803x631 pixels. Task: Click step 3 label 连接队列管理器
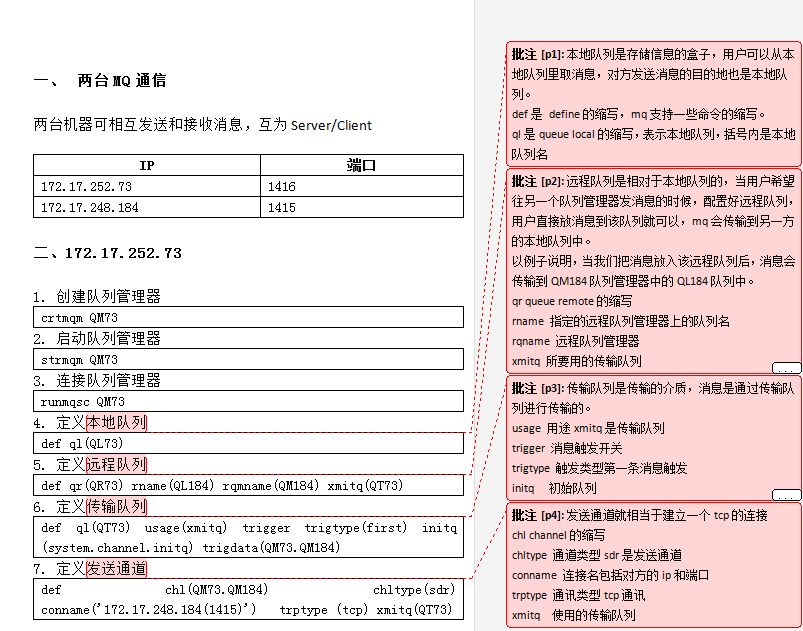(108, 380)
